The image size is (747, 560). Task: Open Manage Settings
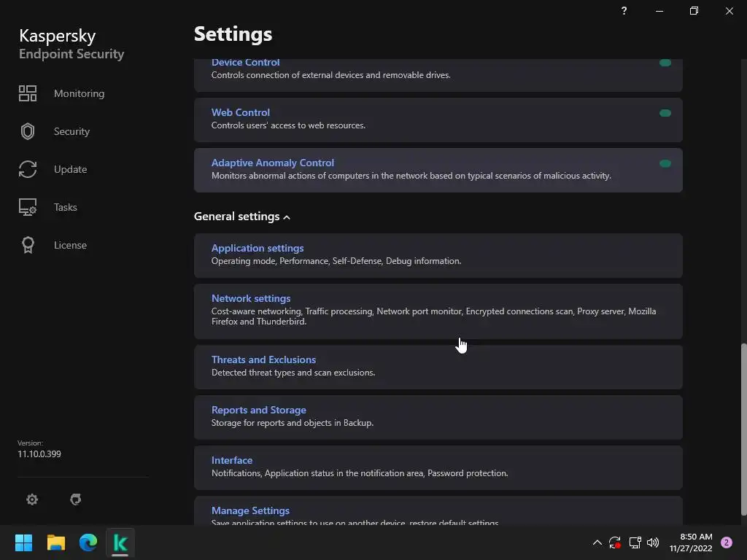coord(251,510)
